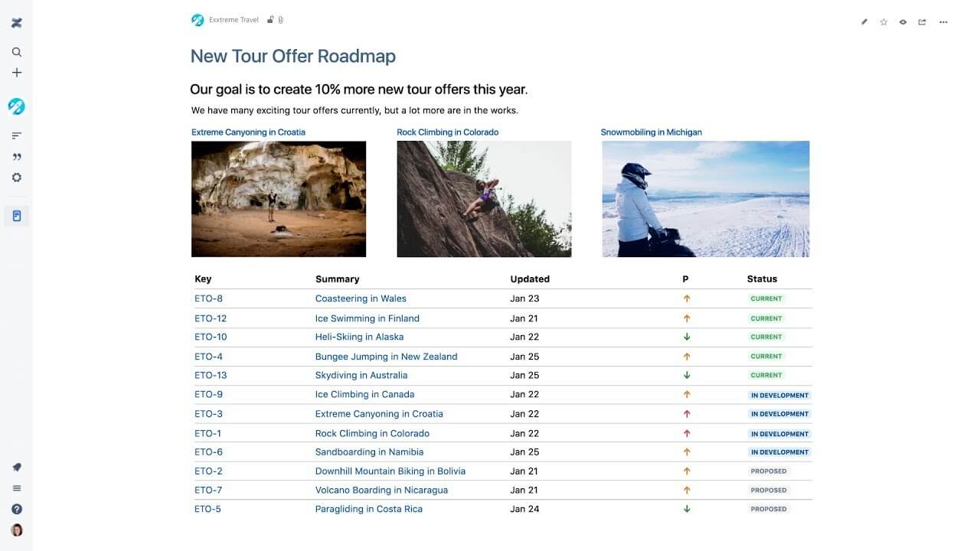Click the Snowmobiling in Michigan photo

point(705,199)
